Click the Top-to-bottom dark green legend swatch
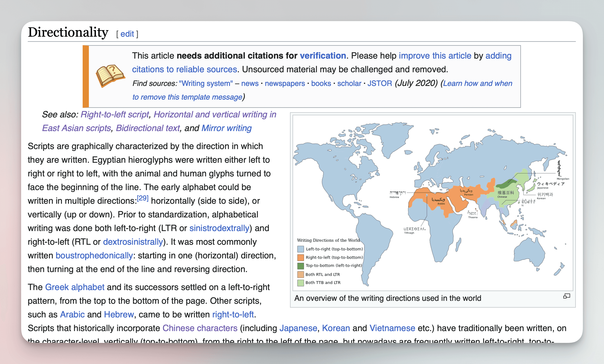The image size is (604, 364). (x=301, y=266)
